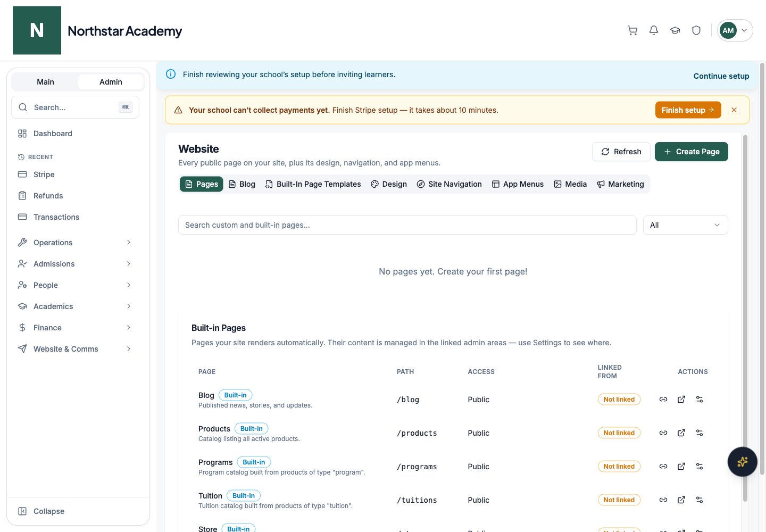Switch to the Design tab
Screen dimensions: 766x532
pos(389,184)
